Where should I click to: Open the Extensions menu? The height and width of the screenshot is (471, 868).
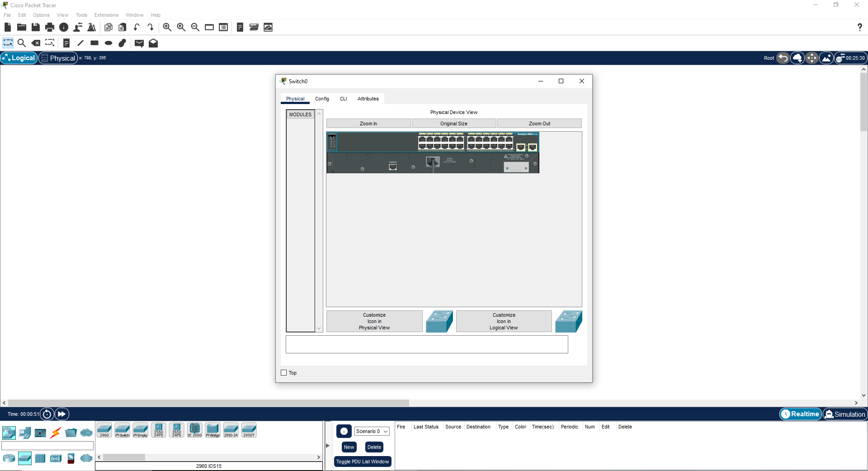(106, 15)
